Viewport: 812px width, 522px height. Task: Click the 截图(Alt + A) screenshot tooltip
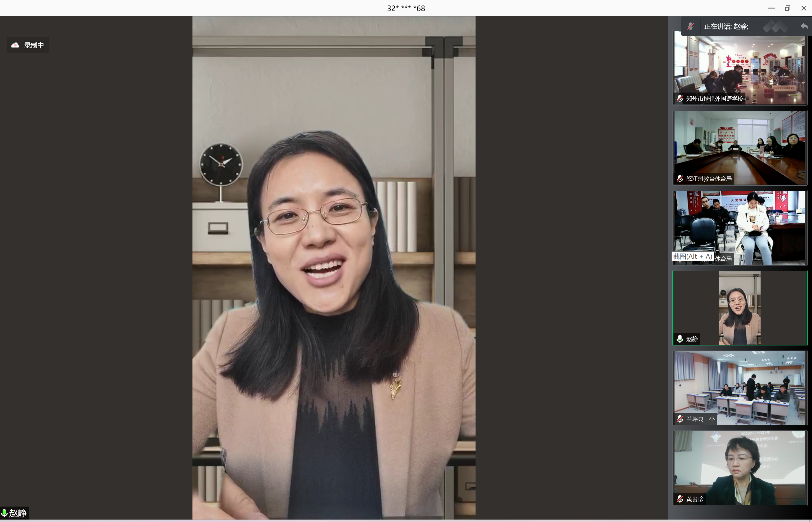692,257
